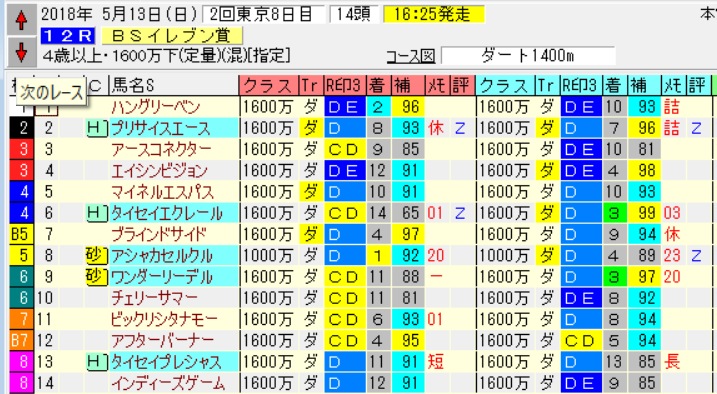Image resolution: width=717 pixels, height=394 pixels.
Task: Click B7 frame cell for アフターバーナー
Action: [x=21, y=341]
